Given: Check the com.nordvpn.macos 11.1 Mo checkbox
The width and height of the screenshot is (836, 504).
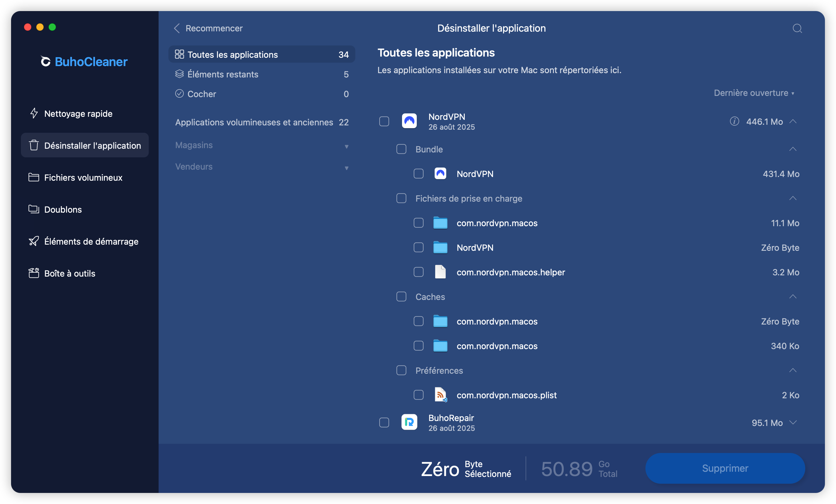Looking at the screenshot, I should [418, 223].
